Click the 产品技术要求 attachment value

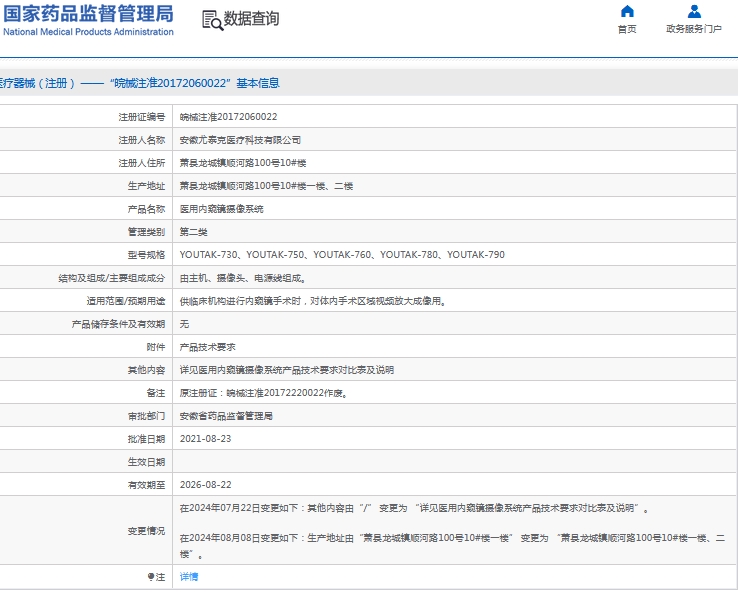(208, 347)
